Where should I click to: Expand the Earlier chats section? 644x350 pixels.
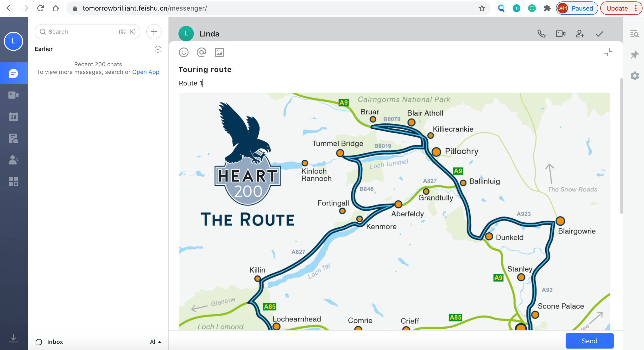[158, 49]
